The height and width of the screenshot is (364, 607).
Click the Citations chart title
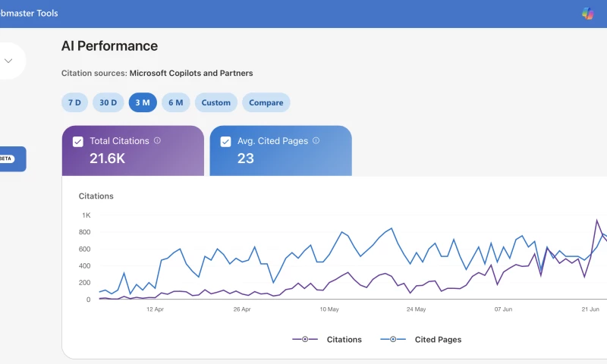(96, 196)
